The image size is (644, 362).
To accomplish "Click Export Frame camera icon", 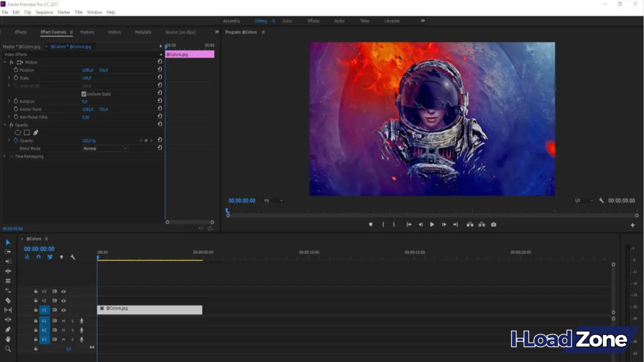I will (x=494, y=224).
